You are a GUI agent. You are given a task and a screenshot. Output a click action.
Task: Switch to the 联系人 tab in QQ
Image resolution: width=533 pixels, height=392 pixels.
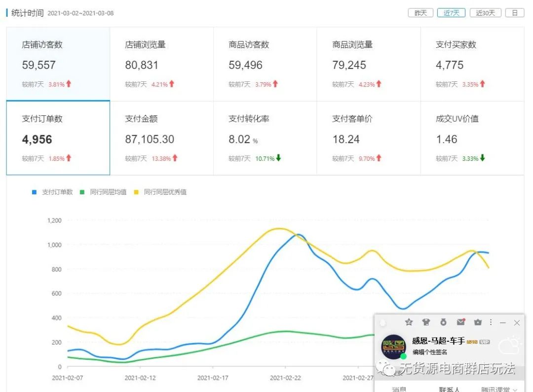[449, 389]
